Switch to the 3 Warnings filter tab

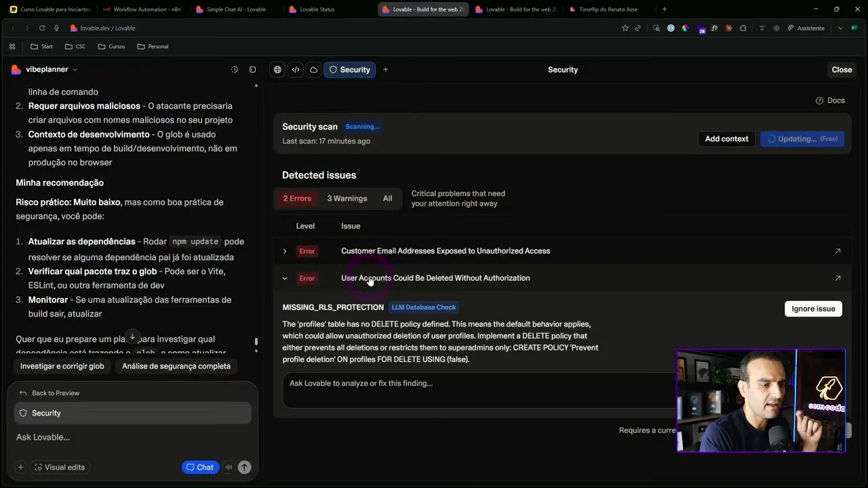pos(347,198)
